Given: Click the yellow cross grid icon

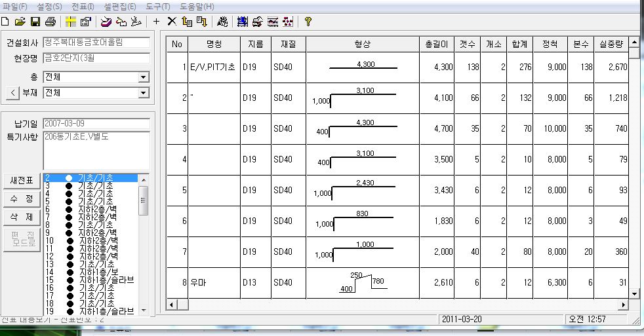Looking at the screenshot, I should pyautogui.click(x=71, y=22).
